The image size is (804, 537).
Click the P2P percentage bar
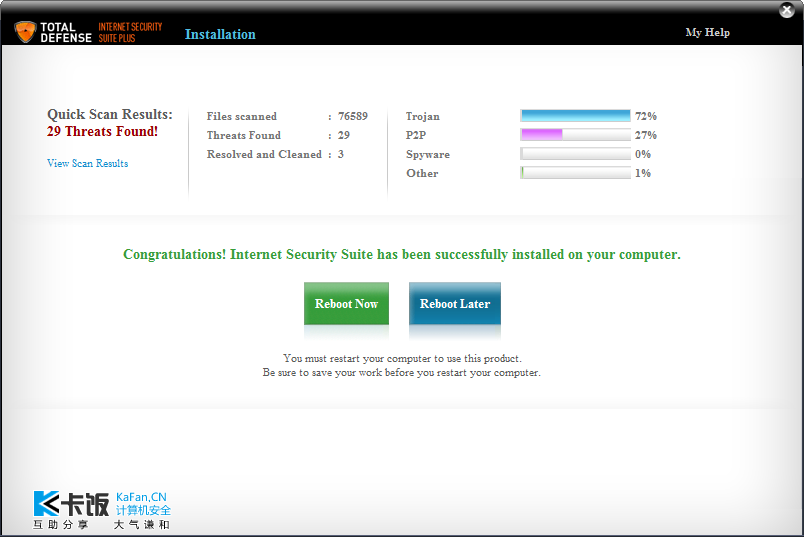click(575, 135)
